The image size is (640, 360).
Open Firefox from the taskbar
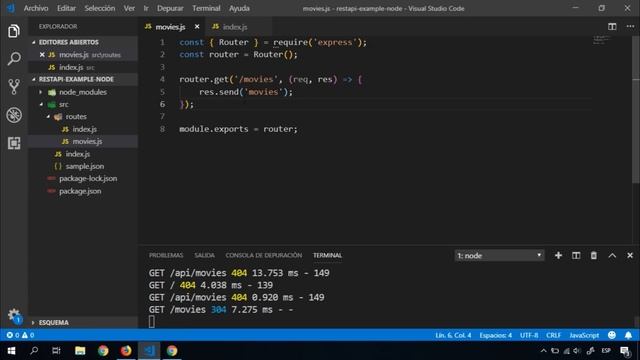click(126, 351)
